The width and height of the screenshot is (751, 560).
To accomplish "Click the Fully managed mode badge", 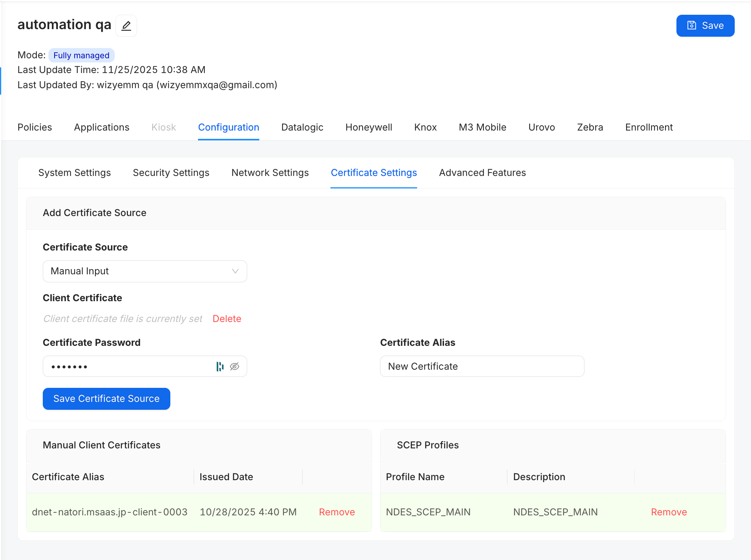I will click(81, 56).
